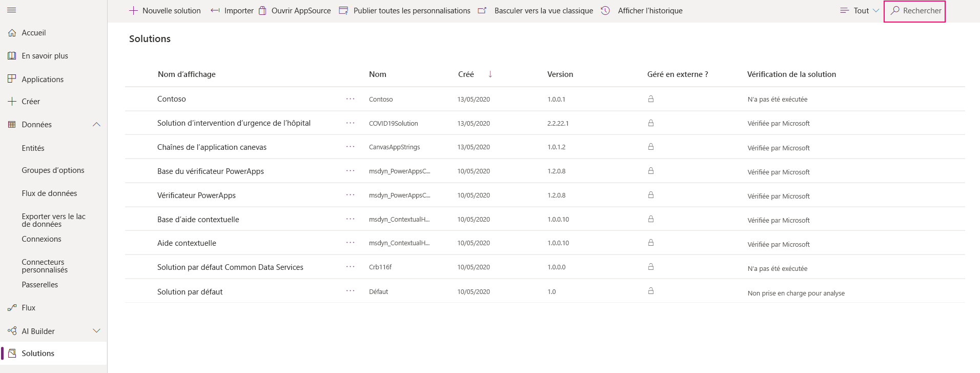Open the Tout filter dropdown
The width and height of the screenshot is (980, 373).
point(860,11)
